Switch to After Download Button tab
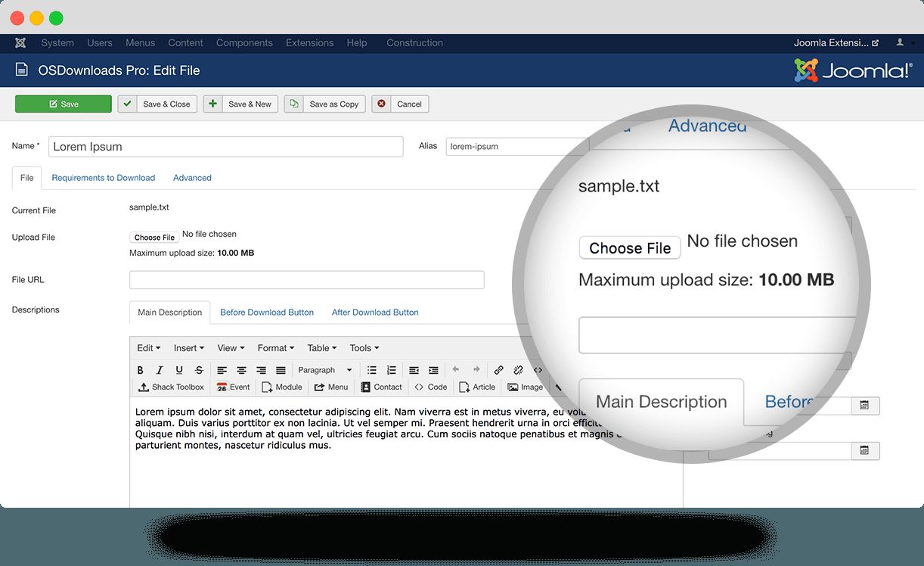This screenshot has height=566, width=924. pyautogui.click(x=375, y=312)
